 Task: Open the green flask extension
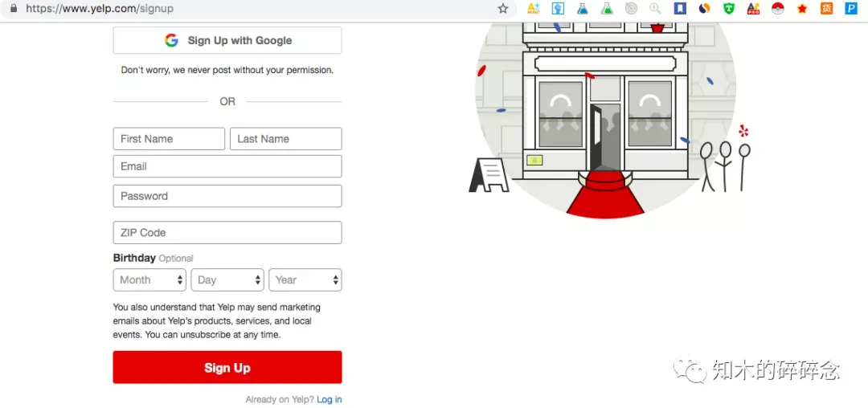[x=607, y=8]
